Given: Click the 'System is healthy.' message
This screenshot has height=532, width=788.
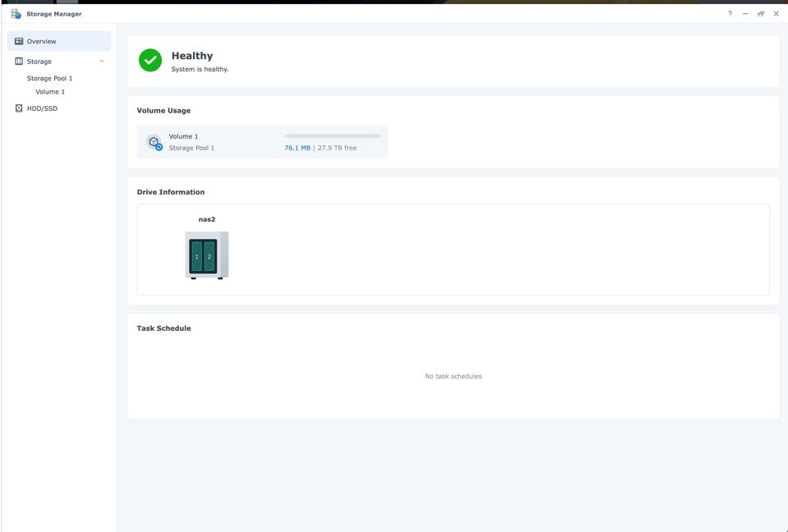Looking at the screenshot, I should pos(200,70).
